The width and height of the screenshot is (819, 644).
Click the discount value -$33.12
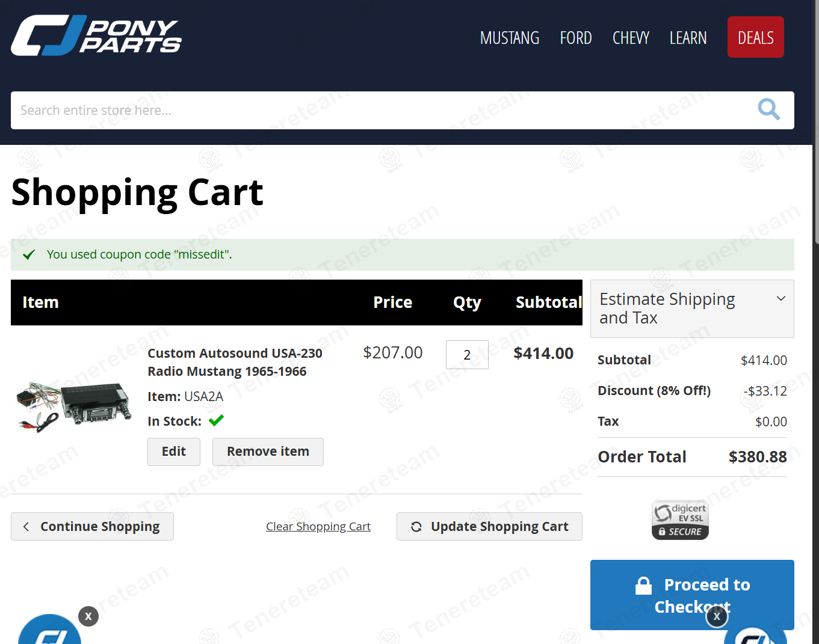765,391
